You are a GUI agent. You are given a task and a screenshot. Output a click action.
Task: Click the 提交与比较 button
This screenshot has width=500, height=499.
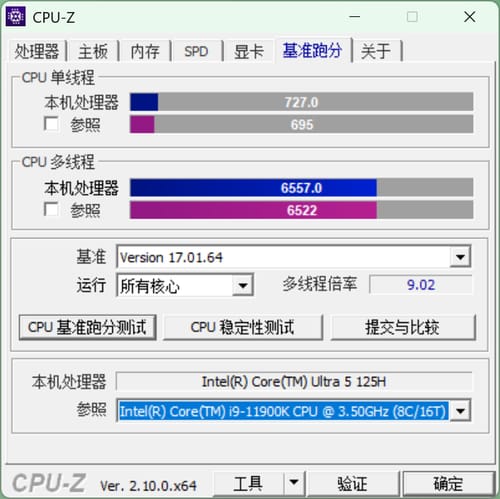(403, 327)
